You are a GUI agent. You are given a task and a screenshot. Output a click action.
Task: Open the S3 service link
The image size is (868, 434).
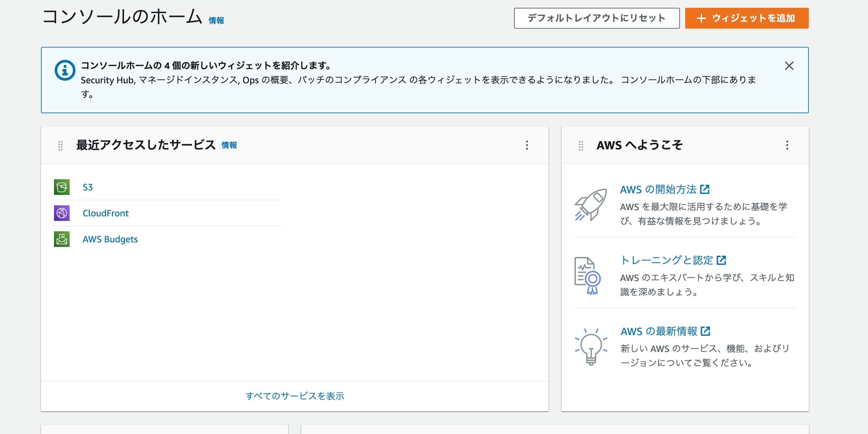click(x=88, y=187)
